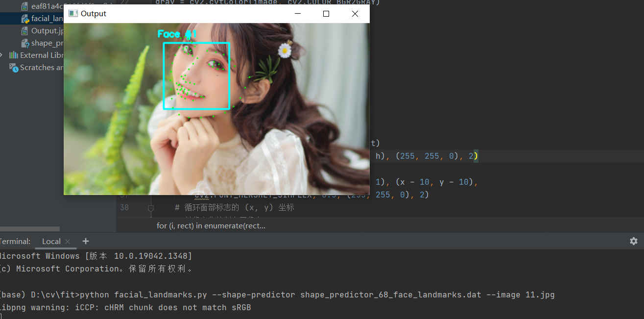
Task: Open the terminal settings gear icon
Action: click(633, 241)
